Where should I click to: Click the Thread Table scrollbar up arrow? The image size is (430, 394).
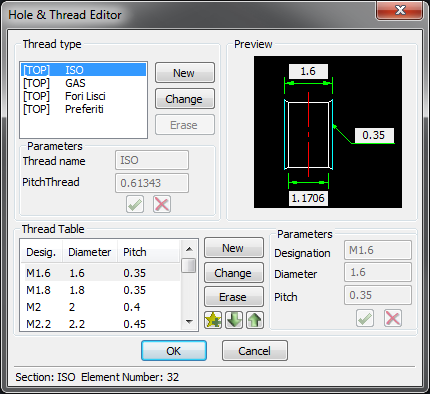tap(189, 249)
